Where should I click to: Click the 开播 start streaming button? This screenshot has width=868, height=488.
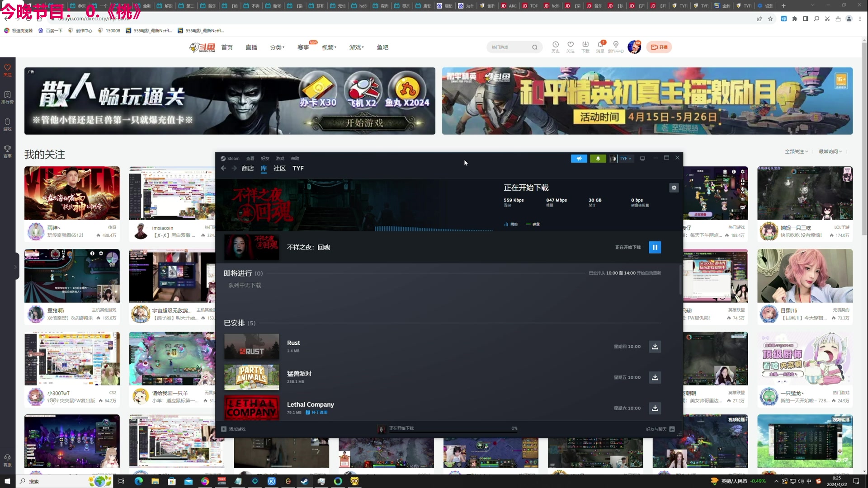pyautogui.click(x=659, y=47)
